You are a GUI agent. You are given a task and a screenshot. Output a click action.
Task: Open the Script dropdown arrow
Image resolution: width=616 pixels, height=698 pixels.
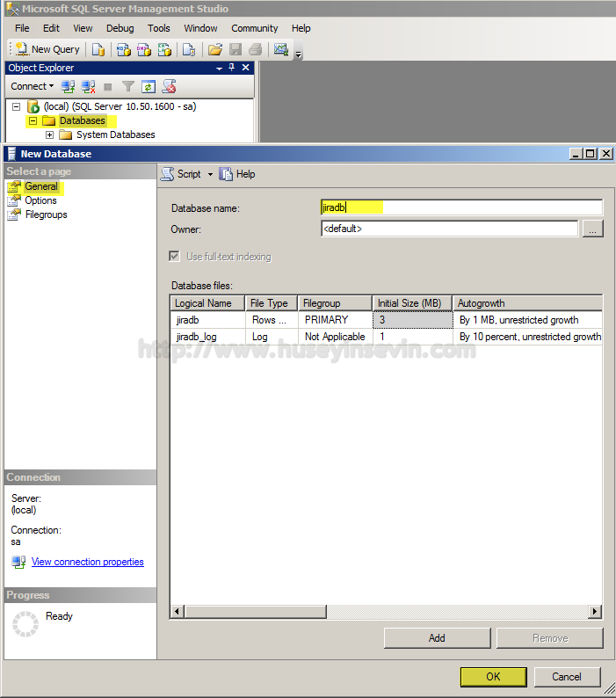click(210, 174)
